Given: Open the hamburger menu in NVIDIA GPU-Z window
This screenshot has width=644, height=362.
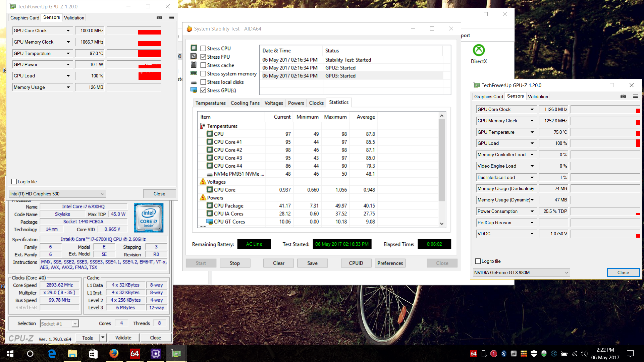Looking at the screenshot, I should click(x=635, y=96).
